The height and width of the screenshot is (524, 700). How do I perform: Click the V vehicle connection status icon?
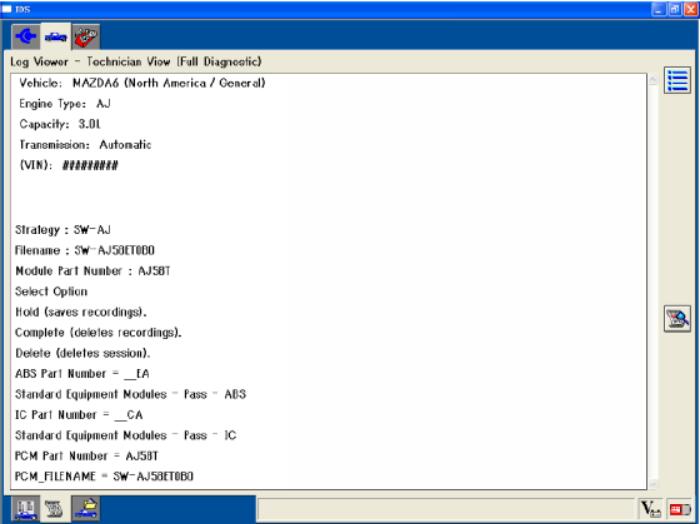[650, 509]
